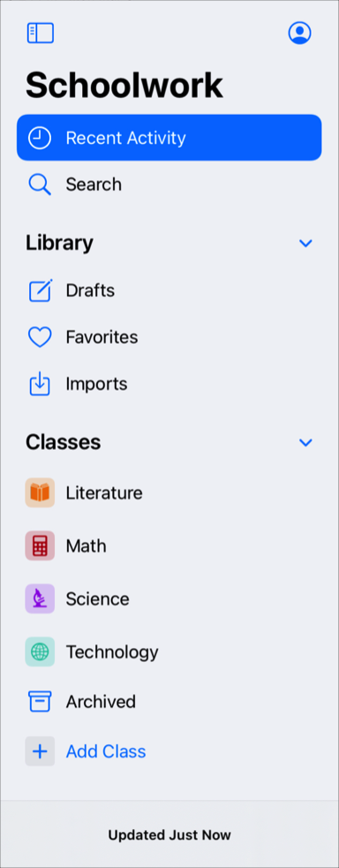Click the Archived box icon
Image resolution: width=339 pixels, height=868 pixels.
[40, 701]
